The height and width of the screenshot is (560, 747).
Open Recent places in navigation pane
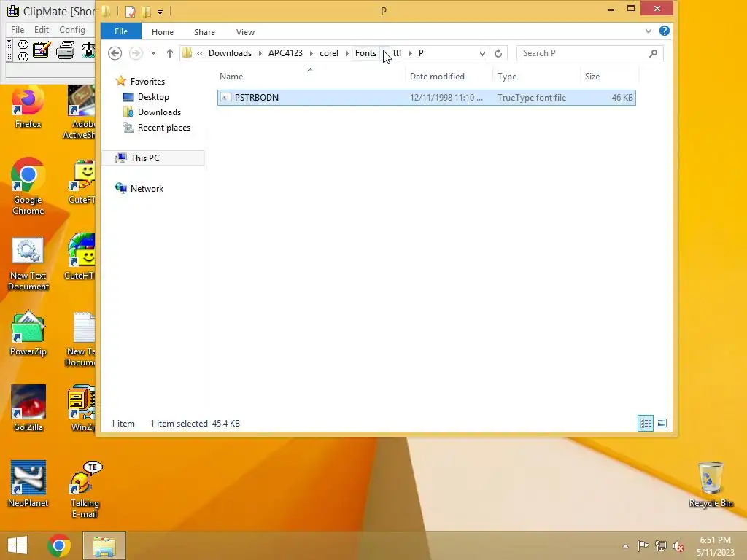(x=163, y=127)
